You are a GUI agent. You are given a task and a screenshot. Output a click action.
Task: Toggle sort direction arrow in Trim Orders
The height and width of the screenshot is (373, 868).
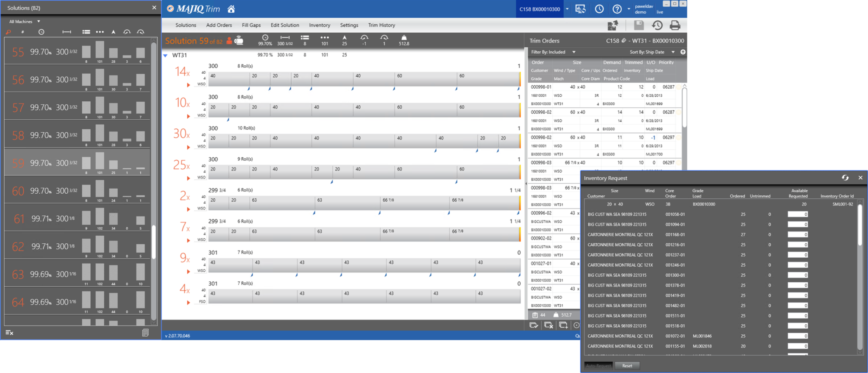pyautogui.click(x=683, y=52)
